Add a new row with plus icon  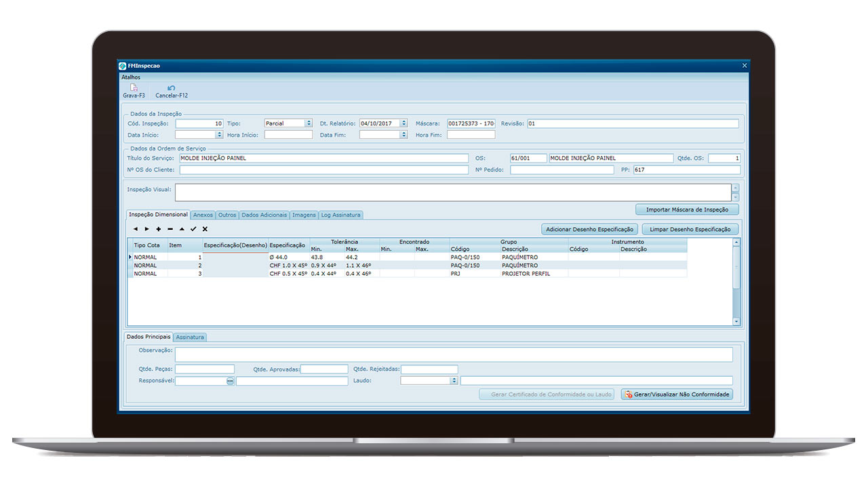[159, 229]
